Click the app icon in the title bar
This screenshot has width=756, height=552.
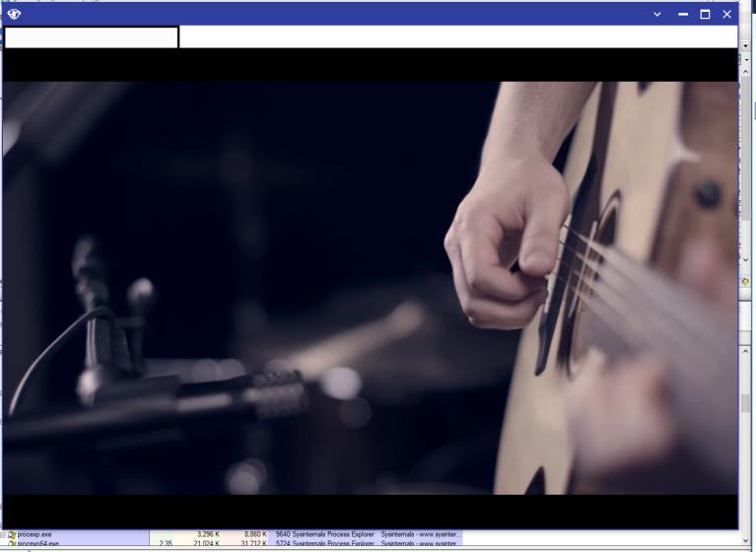pos(13,14)
